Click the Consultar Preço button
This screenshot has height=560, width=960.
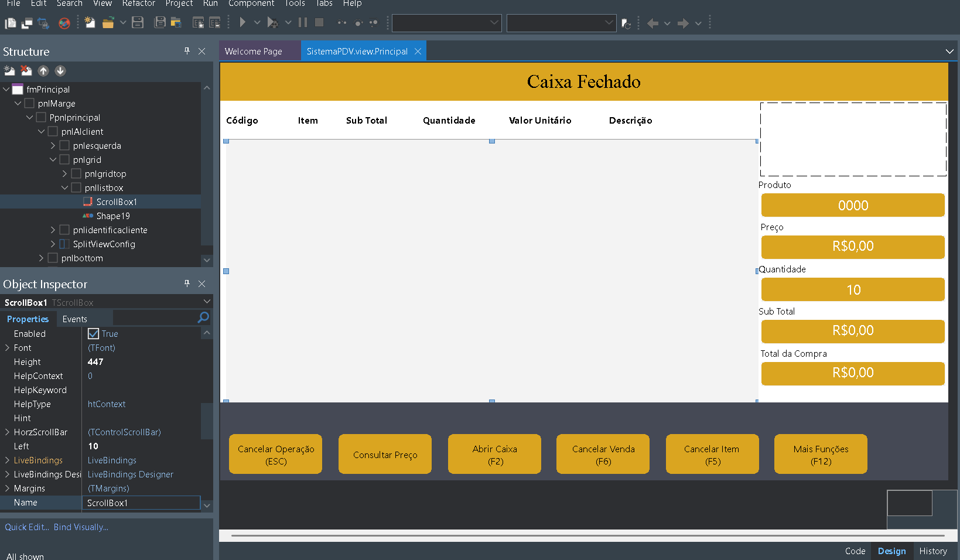tap(385, 454)
